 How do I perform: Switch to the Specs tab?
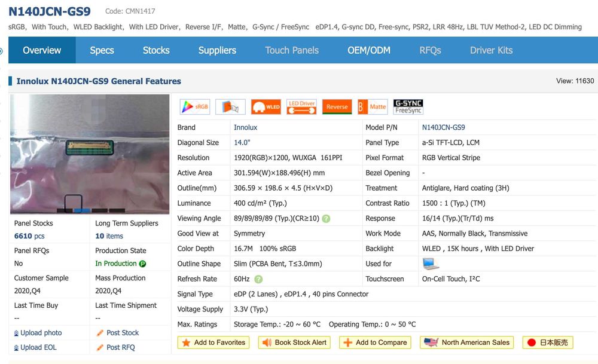[x=102, y=50]
